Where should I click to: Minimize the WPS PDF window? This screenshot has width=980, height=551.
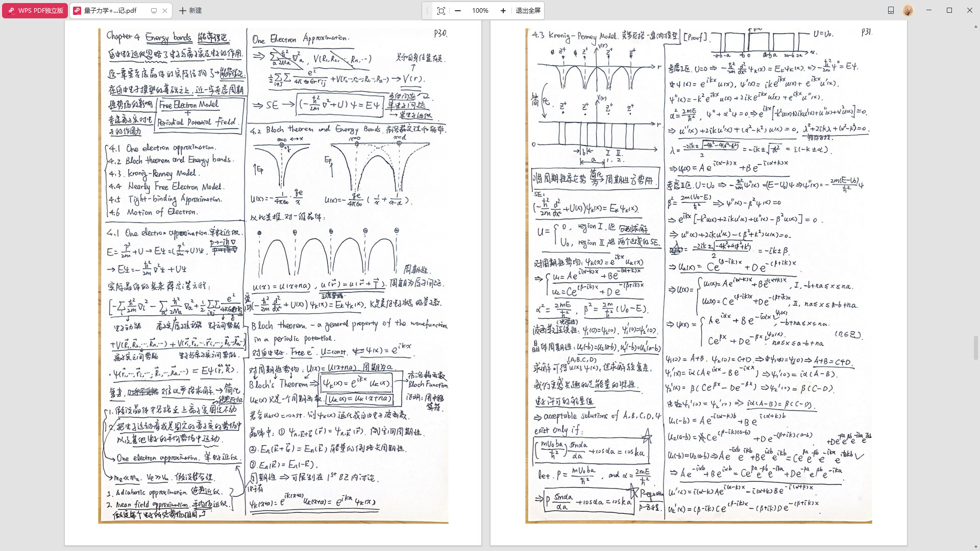click(929, 10)
